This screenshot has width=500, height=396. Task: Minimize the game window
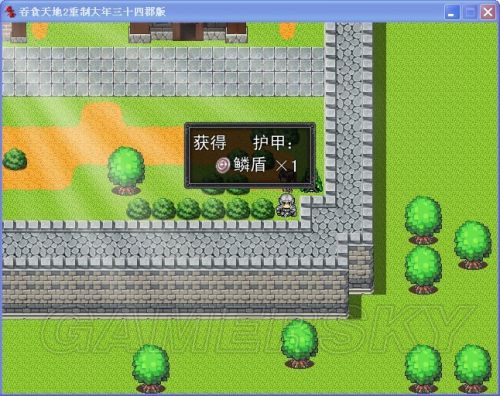pos(452,13)
